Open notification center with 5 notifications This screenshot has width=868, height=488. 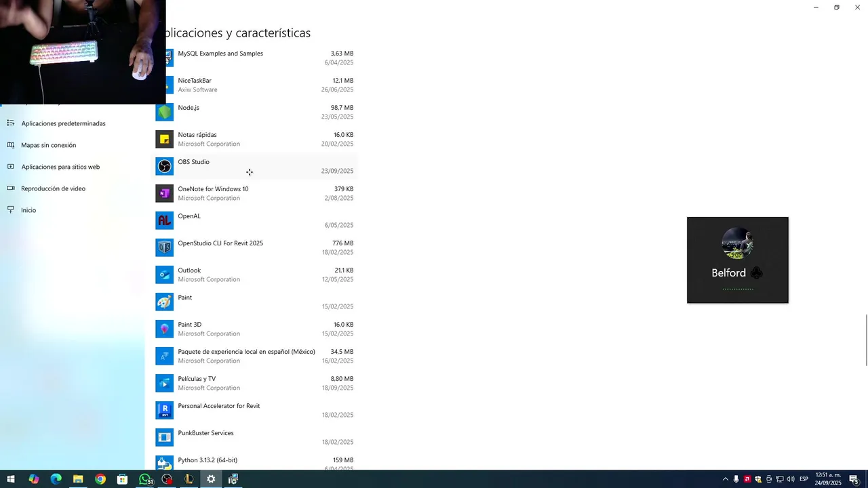pos(854,479)
